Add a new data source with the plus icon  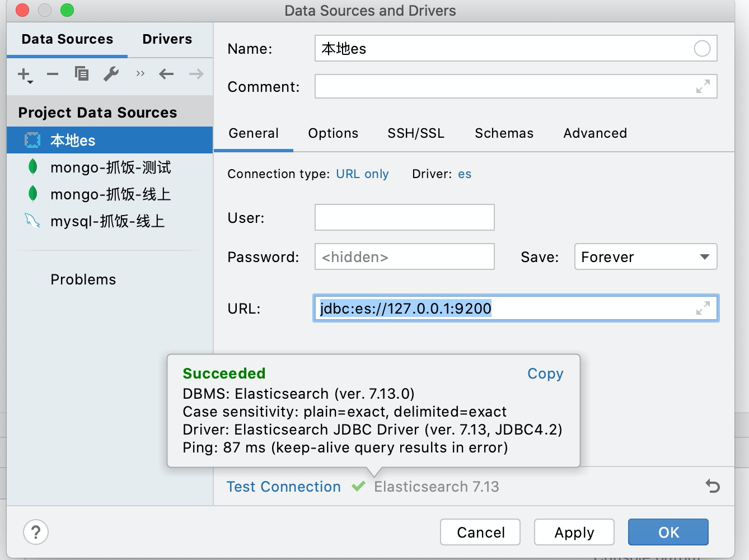[x=24, y=74]
